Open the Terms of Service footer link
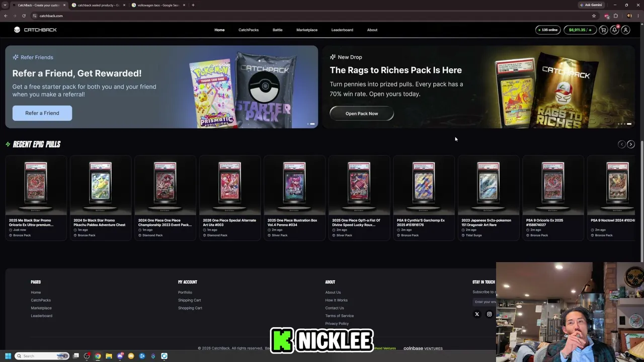 click(339, 316)
